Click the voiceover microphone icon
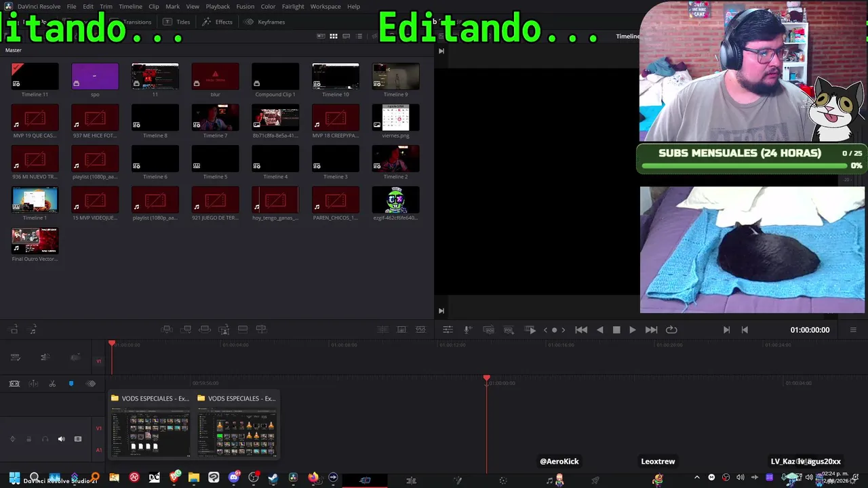 (468, 329)
